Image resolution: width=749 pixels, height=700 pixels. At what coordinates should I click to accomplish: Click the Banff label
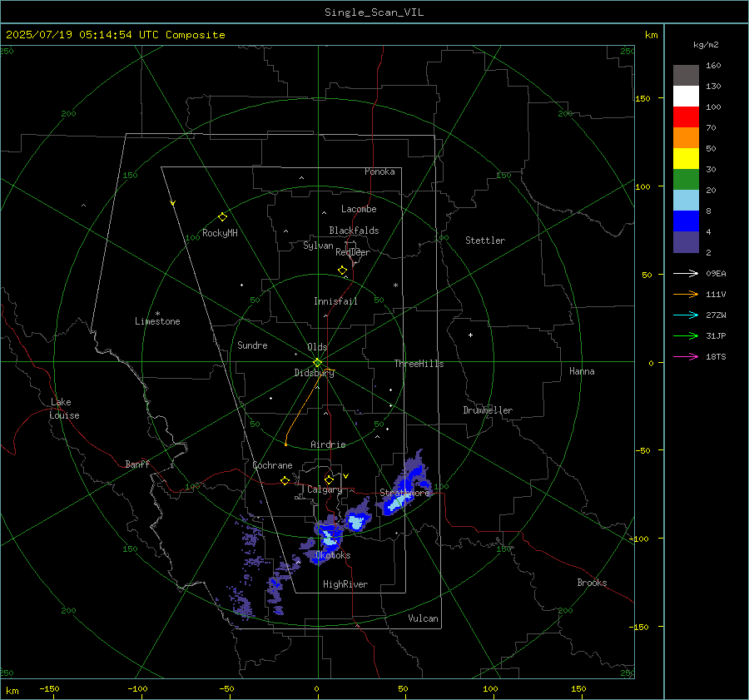[x=137, y=464]
